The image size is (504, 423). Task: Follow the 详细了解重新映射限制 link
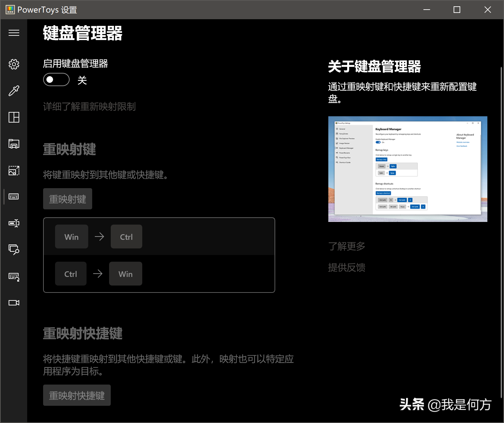point(89,107)
